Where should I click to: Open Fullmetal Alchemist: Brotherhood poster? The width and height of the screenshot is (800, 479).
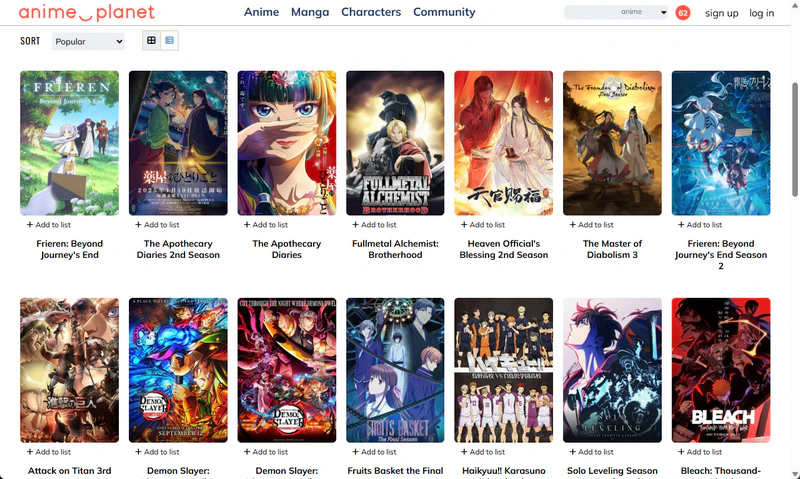395,143
